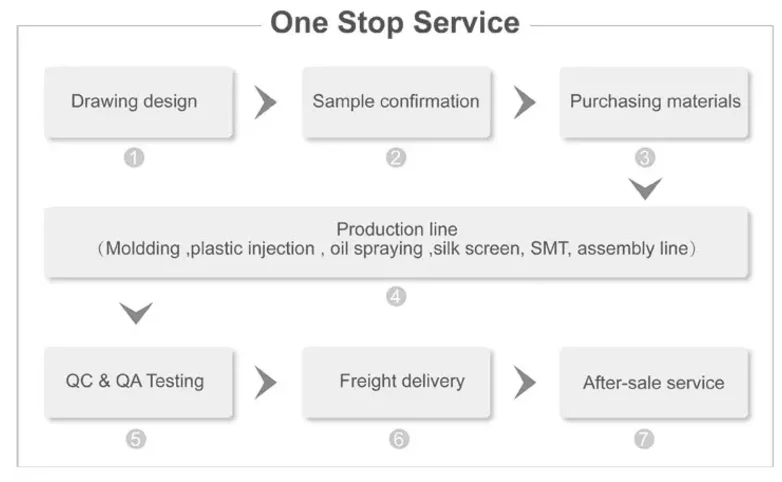Click down chevron below Purchasing materials
Image resolution: width=782 pixels, height=482 pixels.
645,188
